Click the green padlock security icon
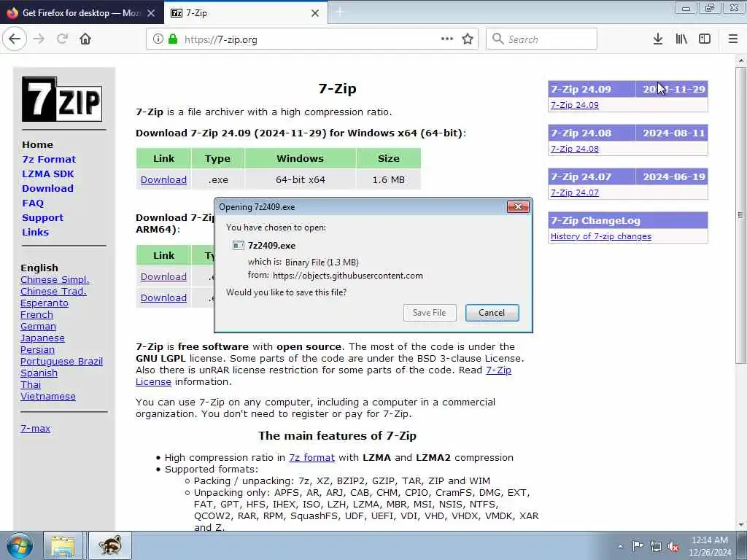This screenshot has width=747, height=560. pos(172,39)
